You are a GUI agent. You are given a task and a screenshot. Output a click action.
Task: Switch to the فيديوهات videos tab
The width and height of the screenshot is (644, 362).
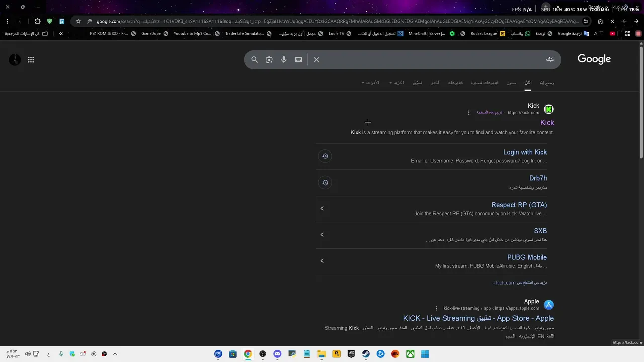coord(455,83)
